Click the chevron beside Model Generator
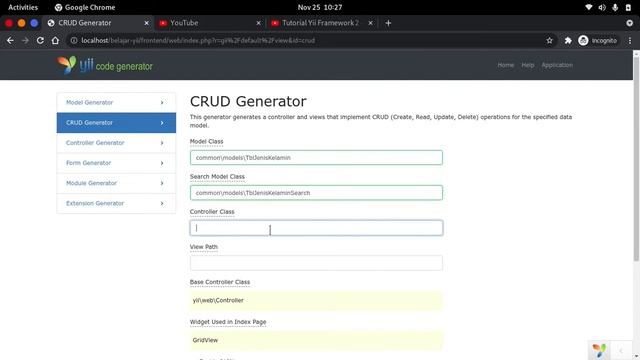Image resolution: width=640 pixels, height=360 pixels. click(162, 102)
